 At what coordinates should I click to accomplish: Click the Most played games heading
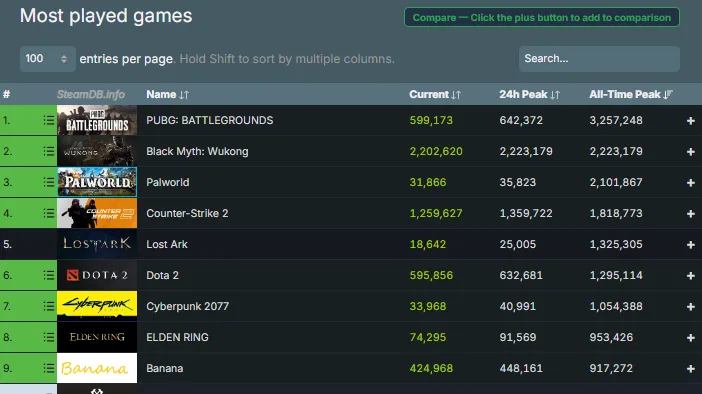point(106,16)
